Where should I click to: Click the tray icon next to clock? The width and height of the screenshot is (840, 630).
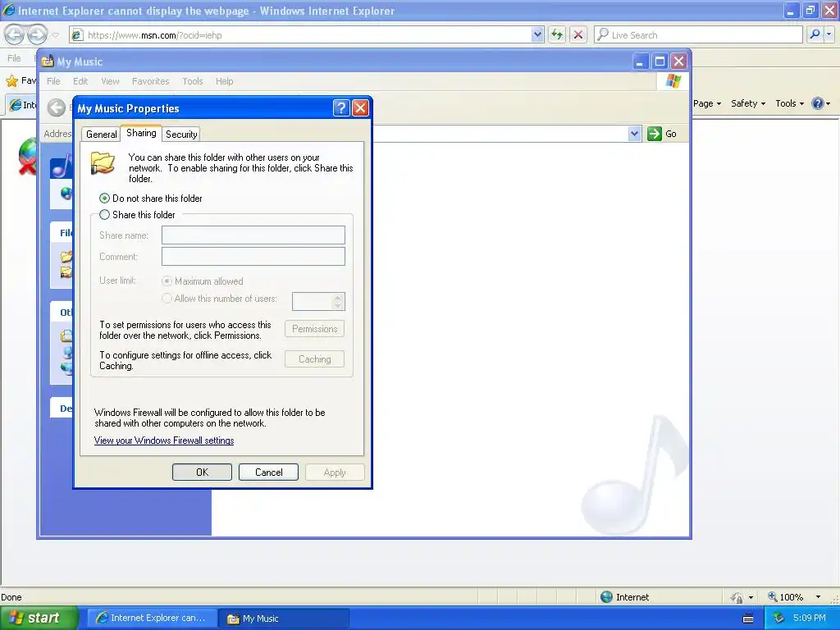[x=778, y=619]
